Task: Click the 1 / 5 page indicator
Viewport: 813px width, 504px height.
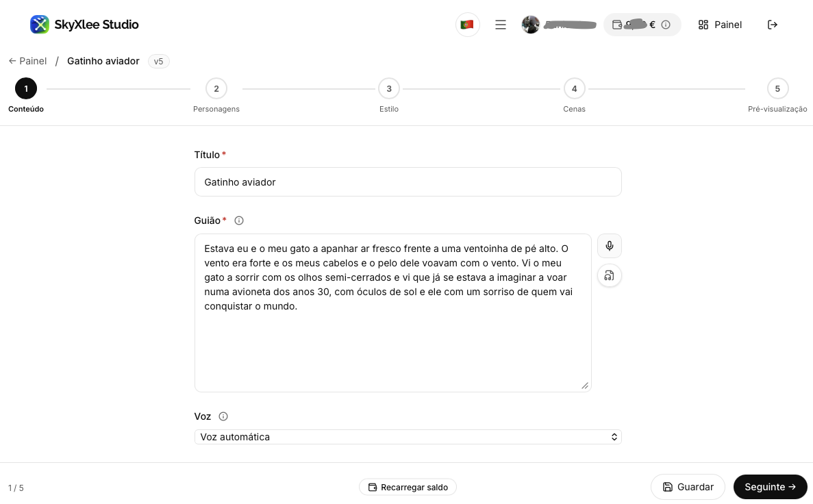Action: coord(16,488)
